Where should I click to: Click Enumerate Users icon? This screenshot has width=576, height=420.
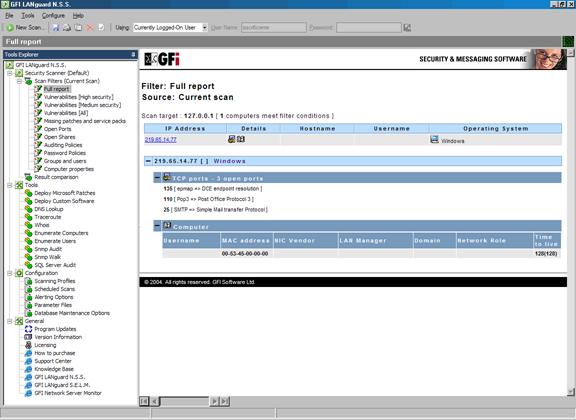[x=28, y=241]
